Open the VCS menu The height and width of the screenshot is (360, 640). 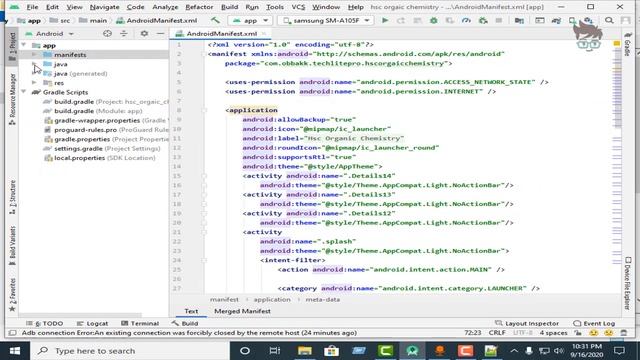pyautogui.click(x=298, y=7)
